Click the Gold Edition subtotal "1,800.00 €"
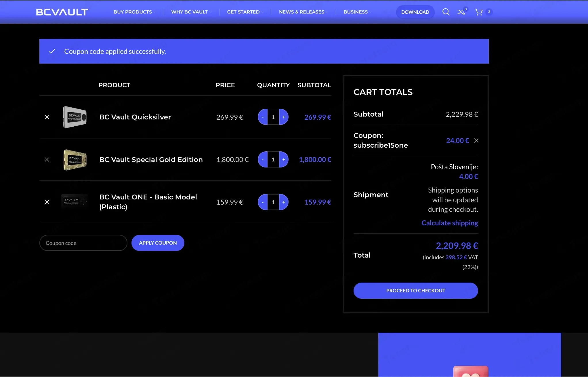 click(x=315, y=159)
